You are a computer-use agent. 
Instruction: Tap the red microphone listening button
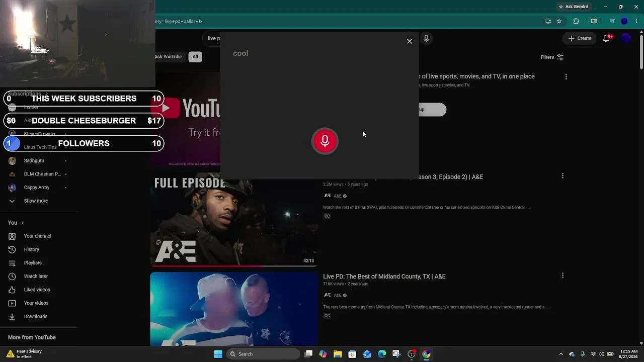click(325, 141)
